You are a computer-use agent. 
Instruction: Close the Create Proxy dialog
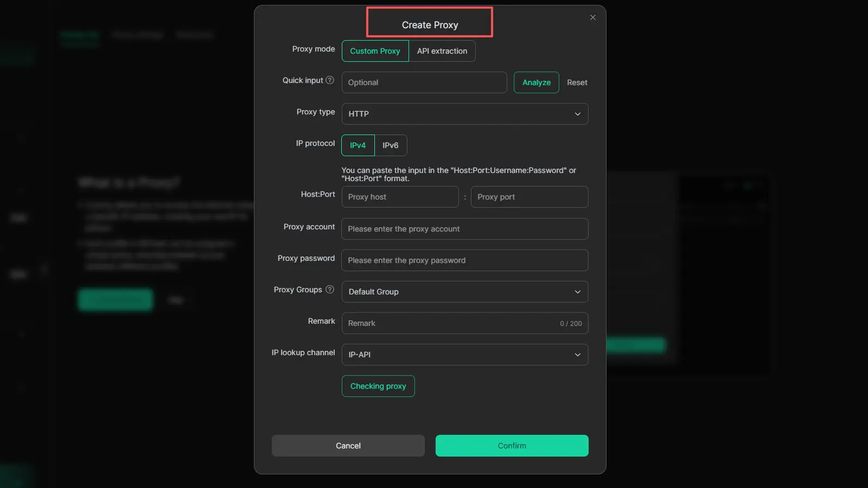point(593,17)
